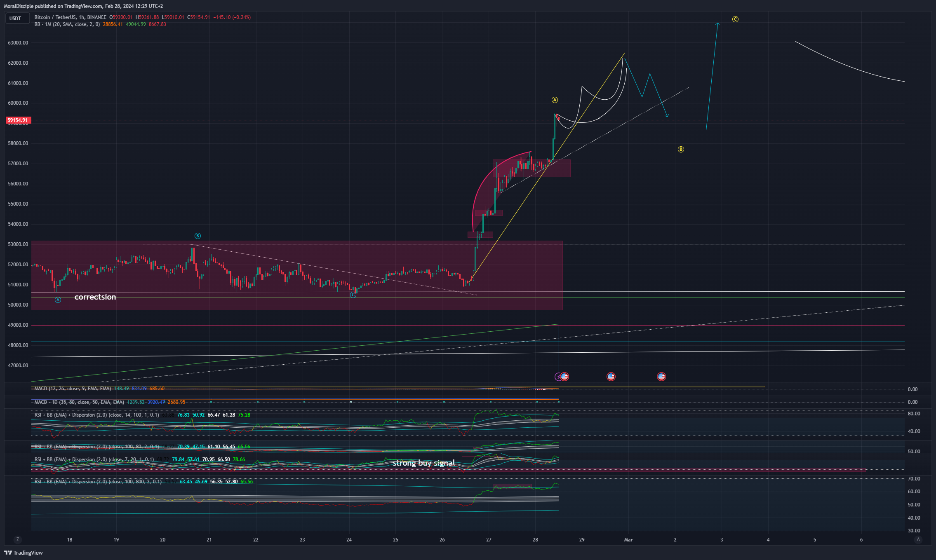Click the 18 date label on the time axis
This screenshot has width=936, height=560.
coord(70,540)
